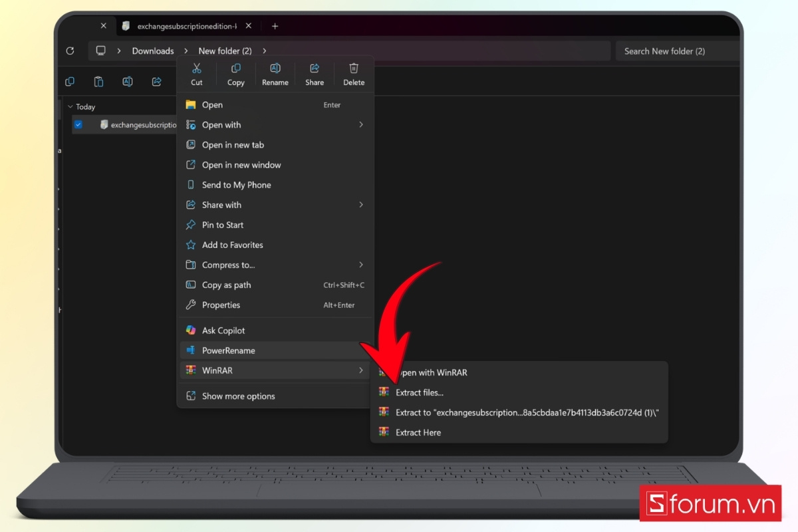798x532 pixels.
Task: Click the Extract files WinRAR icon
Action: point(384,392)
